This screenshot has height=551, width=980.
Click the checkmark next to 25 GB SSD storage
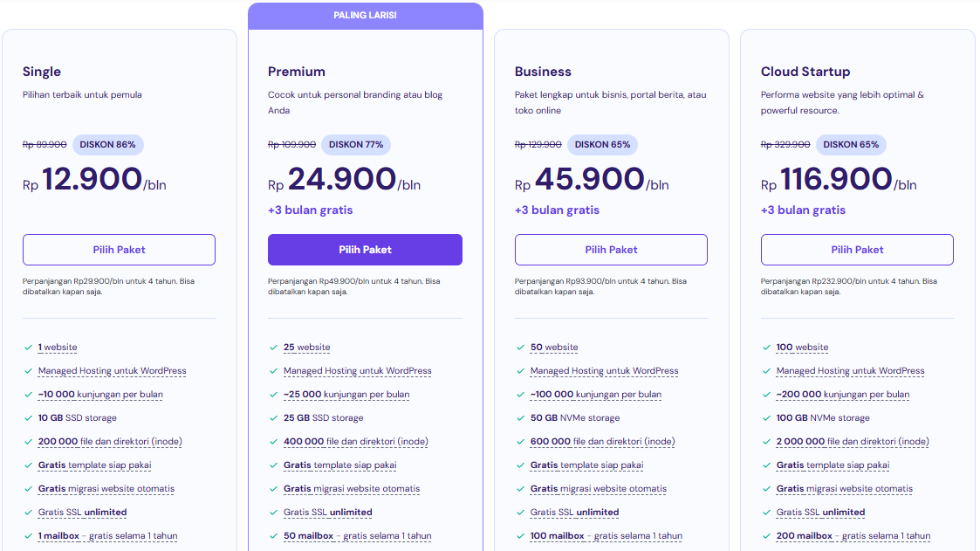[x=273, y=417]
